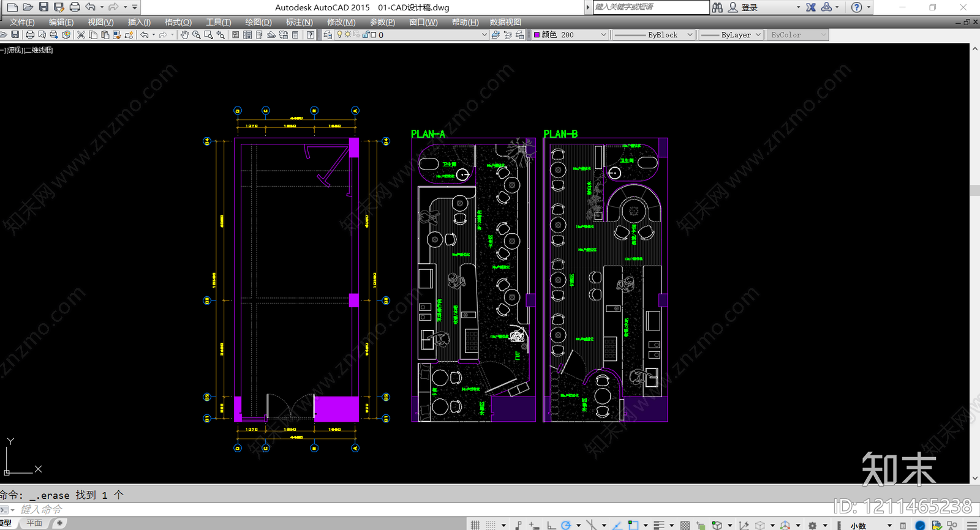Click the magenta color swatch beside 颜色 200
Screen dimensions: 980x530
(x=537, y=35)
